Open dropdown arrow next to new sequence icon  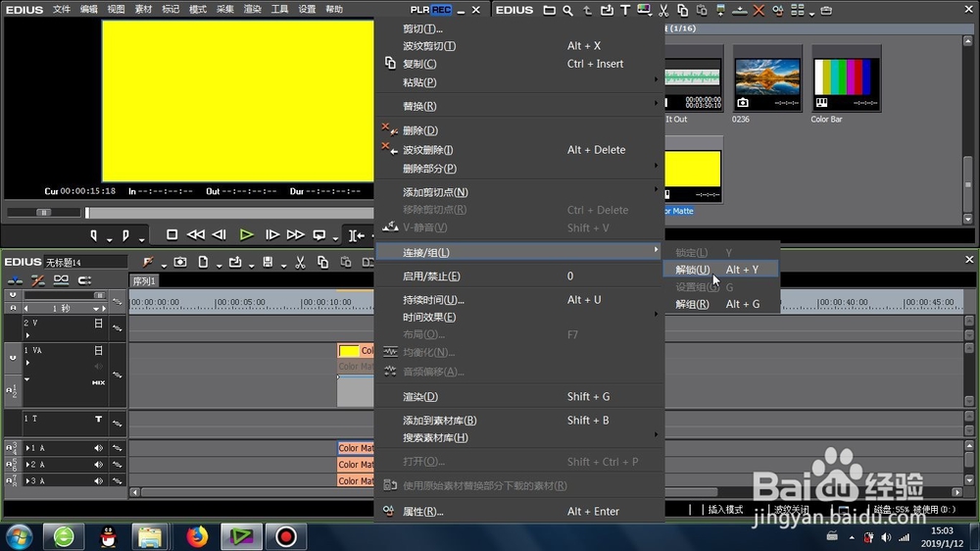coord(219,266)
